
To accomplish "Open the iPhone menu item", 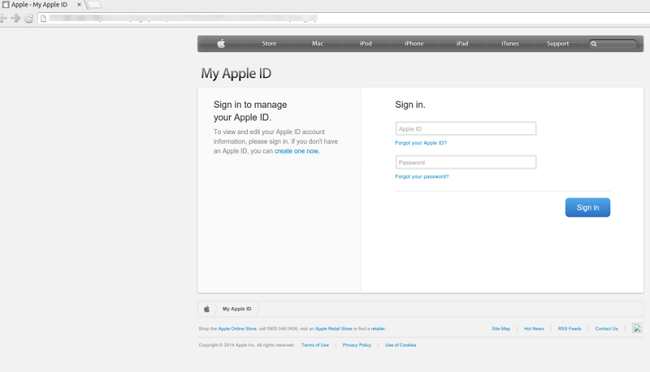I will (414, 44).
